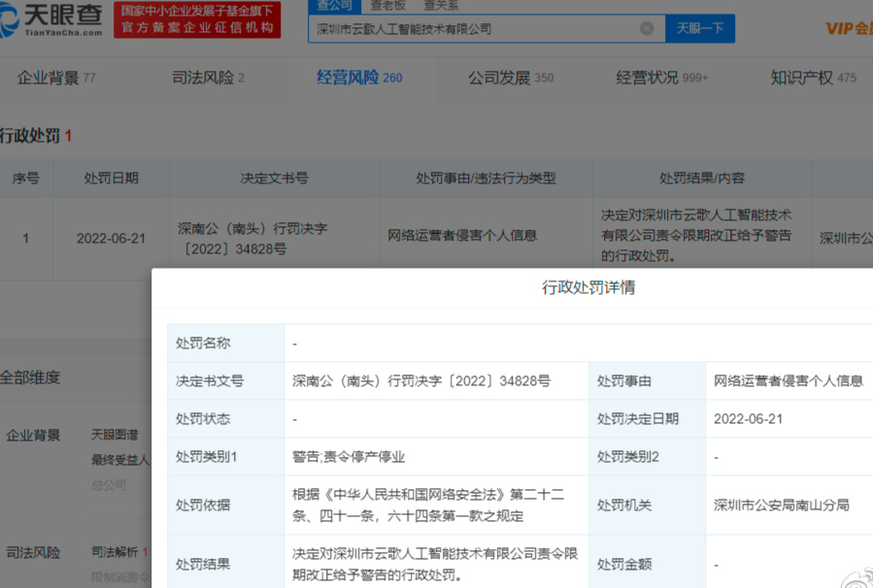Click the 天眼一下 search button
Viewport: 873px width, 588px height.
tap(700, 28)
